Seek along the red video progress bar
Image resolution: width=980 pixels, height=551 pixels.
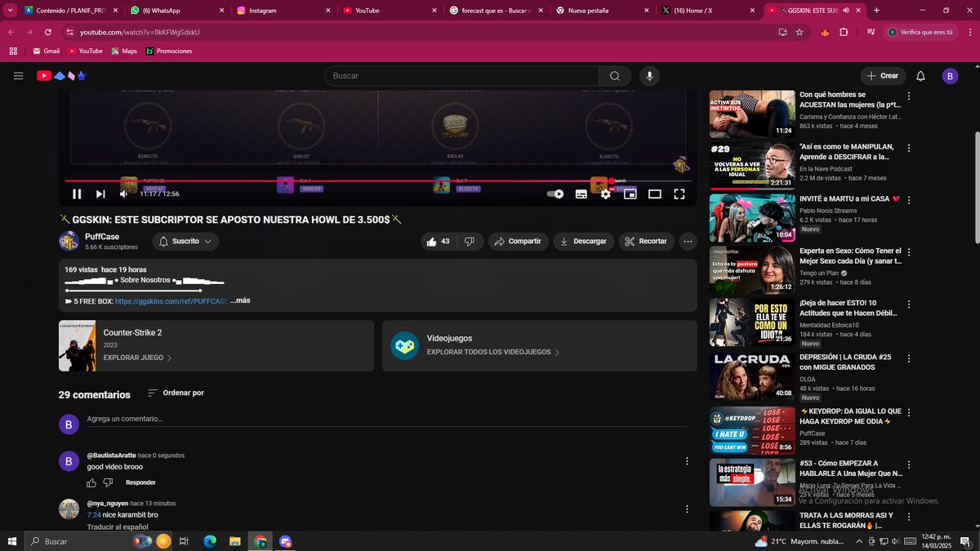[377, 180]
